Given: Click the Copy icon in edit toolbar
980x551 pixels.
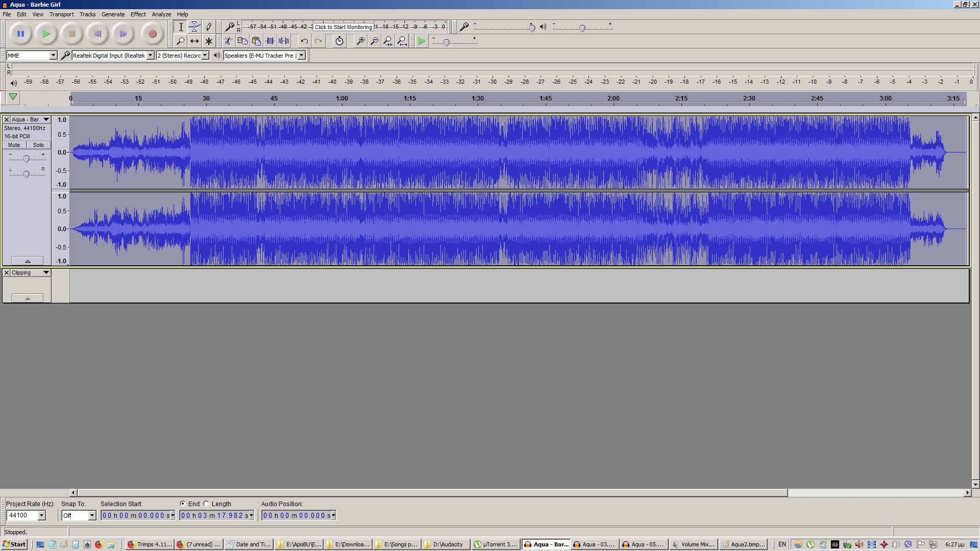Looking at the screenshot, I should (242, 41).
